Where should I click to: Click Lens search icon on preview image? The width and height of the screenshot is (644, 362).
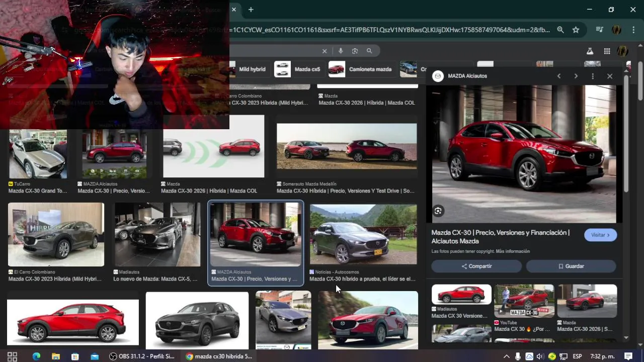tap(438, 211)
